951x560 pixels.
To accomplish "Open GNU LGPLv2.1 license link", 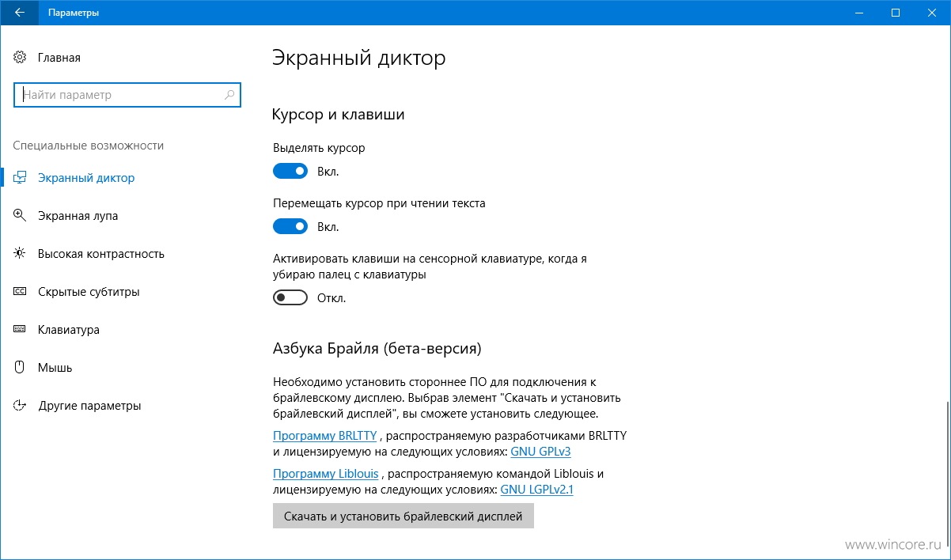I will [x=536, y=490].
